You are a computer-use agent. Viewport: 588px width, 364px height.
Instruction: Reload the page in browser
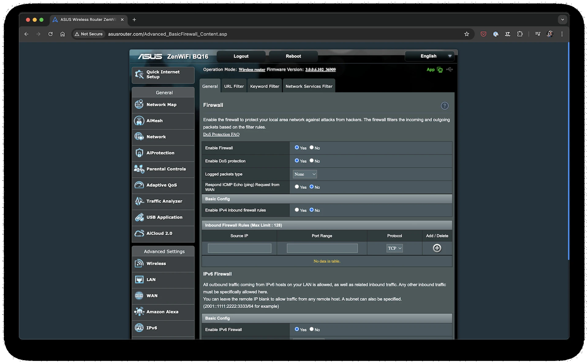tap(50, 34)
